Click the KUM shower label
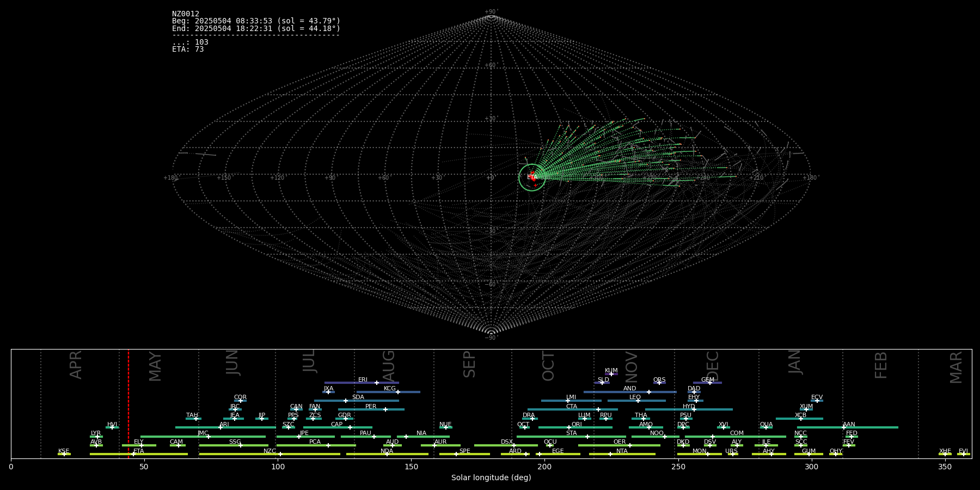The width and height of the screenshot is (980, 490). click(x=611, y=371)
